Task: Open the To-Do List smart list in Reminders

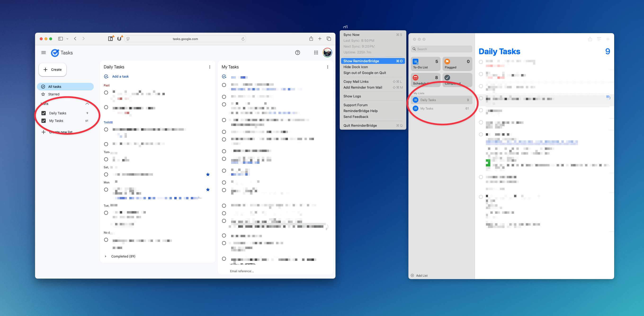Action: point(425,64)
